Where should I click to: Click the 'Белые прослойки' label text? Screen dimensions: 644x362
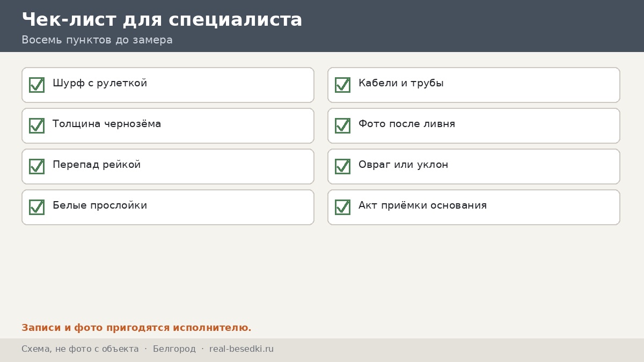[x=100, y=205]
